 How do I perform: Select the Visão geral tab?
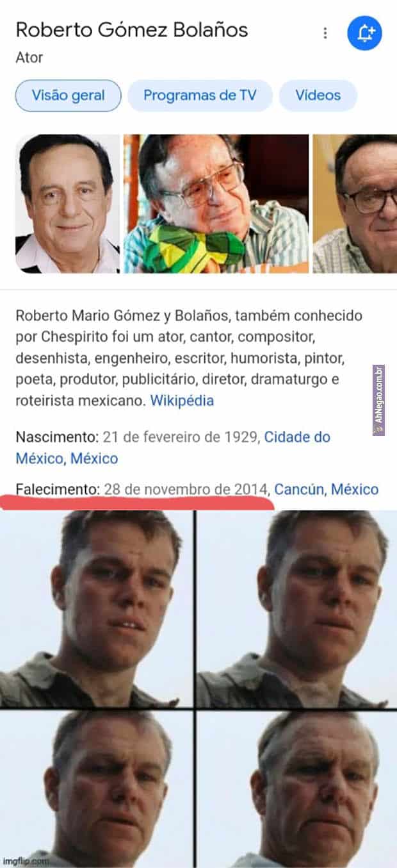click(69, 96)
